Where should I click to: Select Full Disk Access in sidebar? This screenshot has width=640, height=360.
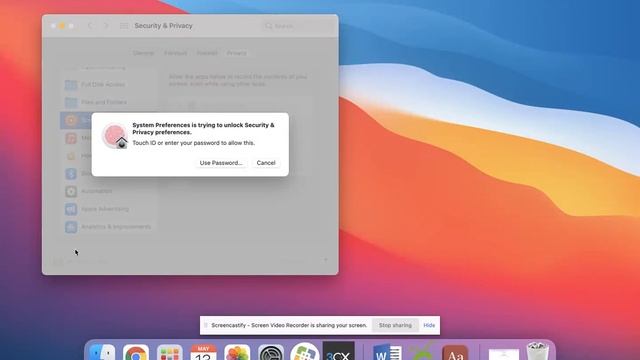click(x=108, y=84)
